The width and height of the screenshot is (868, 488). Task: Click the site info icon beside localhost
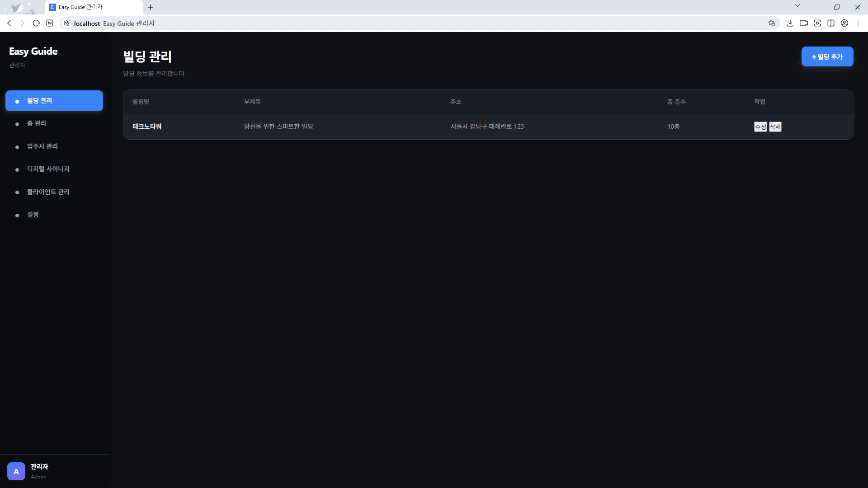point(66,23)
